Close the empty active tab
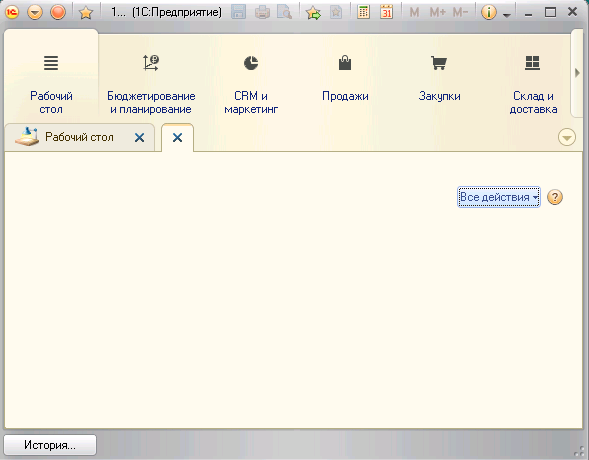Screen dimensions: 589x460 [177, 138]
